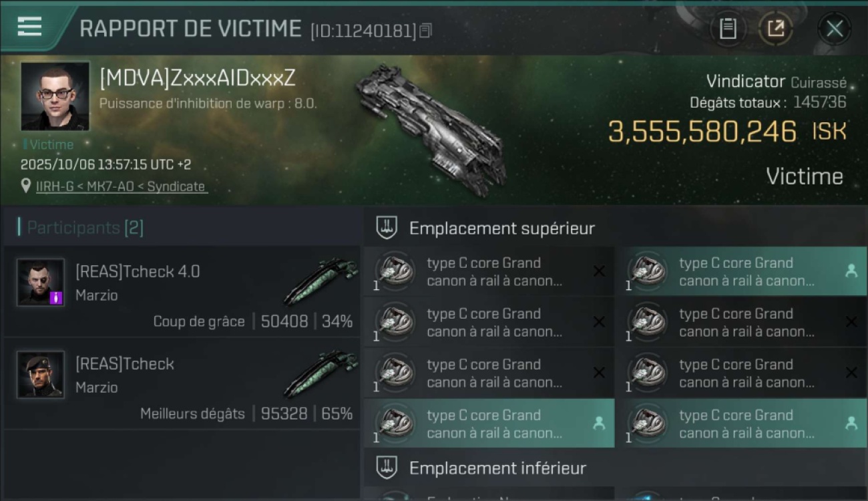Select first top-left railgun module slot
Viewport: 868px width, 501px height.
(x=489, y=271)
